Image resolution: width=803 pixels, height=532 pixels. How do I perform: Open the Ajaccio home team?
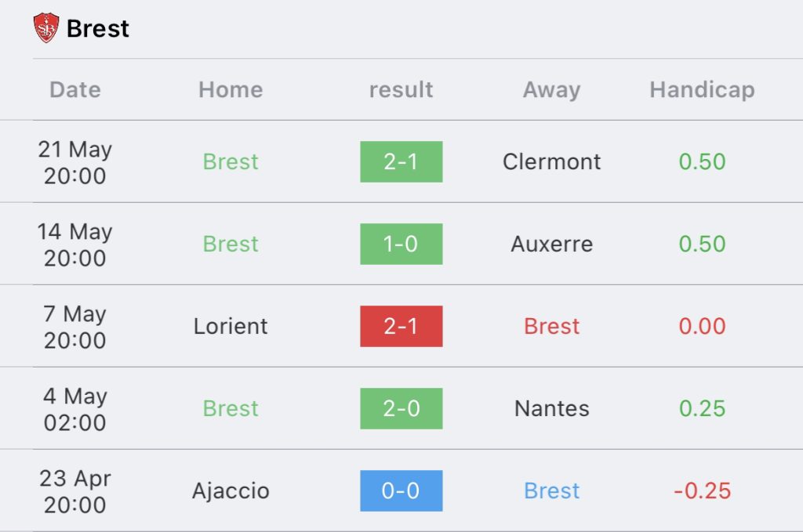coord(231,491)
